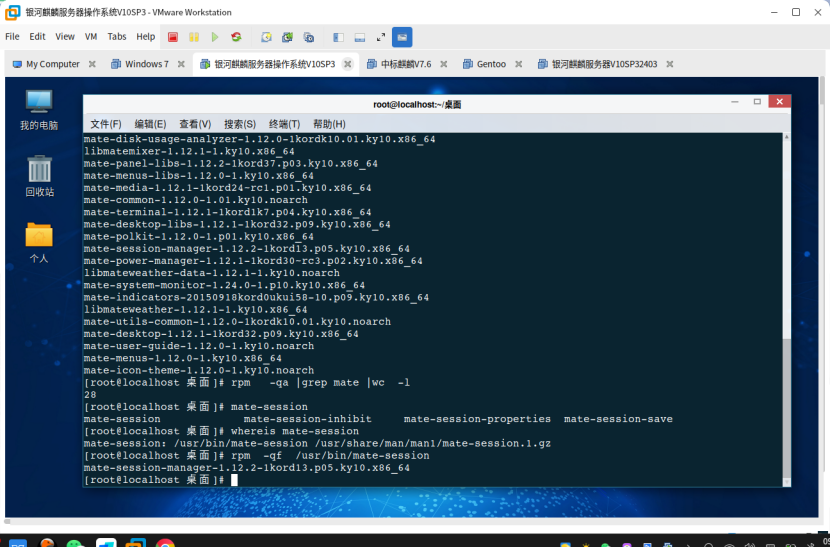The image size is (830, 547).
Task: Click the highlighted blue console view icon
Action: [402, 37]
